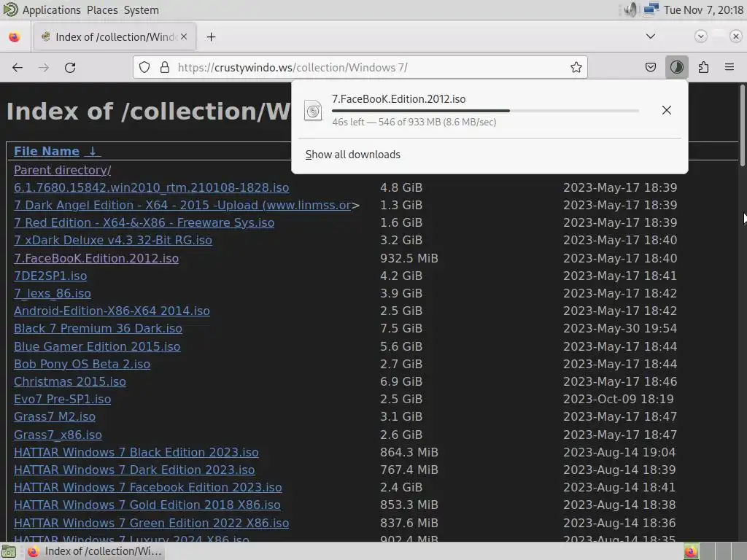
Task: Open the Firefox hamburger menu
Action: click(729, 68)
